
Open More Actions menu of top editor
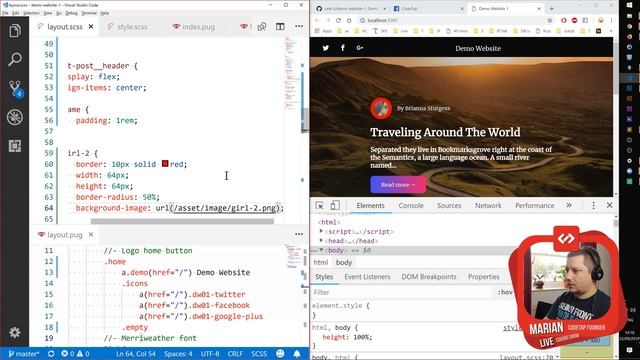[299, 27]
